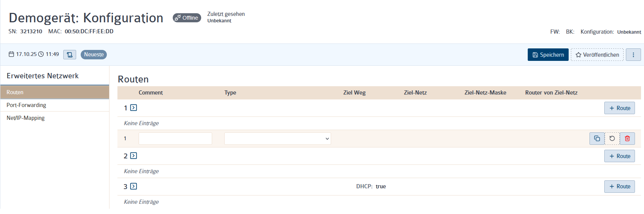Image resolution: width=644 pixels, height=214 pixels.
Task: Add a route to section 2
Action: [x=619, y=156]
